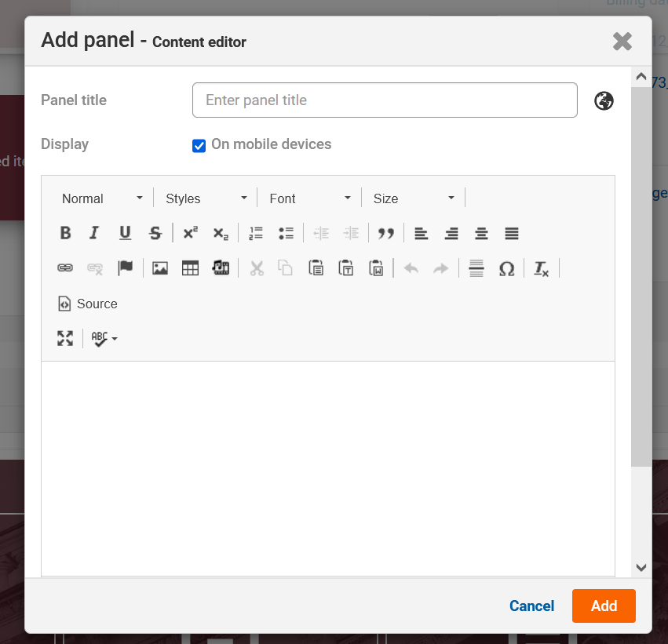Open the Normal paragraph format dropdown
Viewport: 668px width, 644px height.
click(102, 198)
